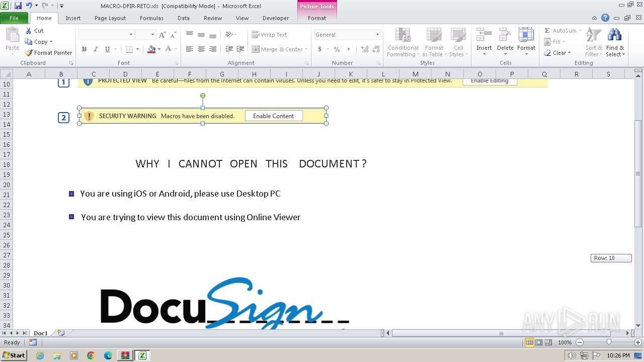The width and height of the screenshot is (644, 362).
Task: Toggle Underline formatting
Action: 107,49
